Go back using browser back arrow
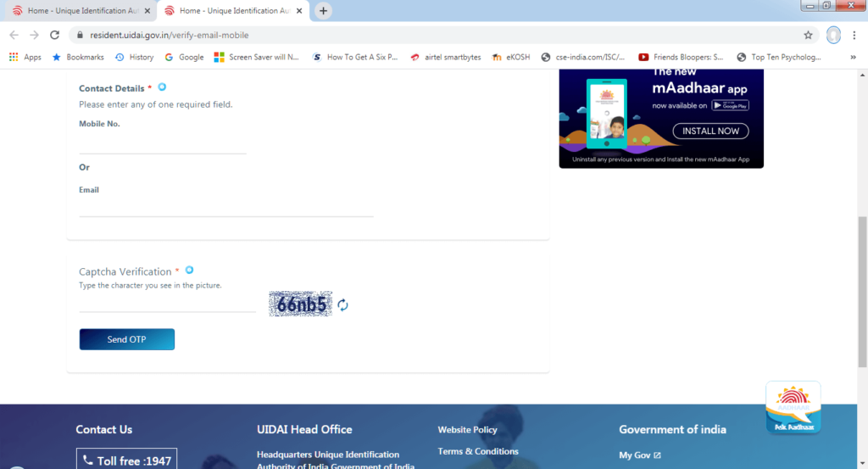The height and width of the screenshot is (469, 868). (x=14, y=35)
